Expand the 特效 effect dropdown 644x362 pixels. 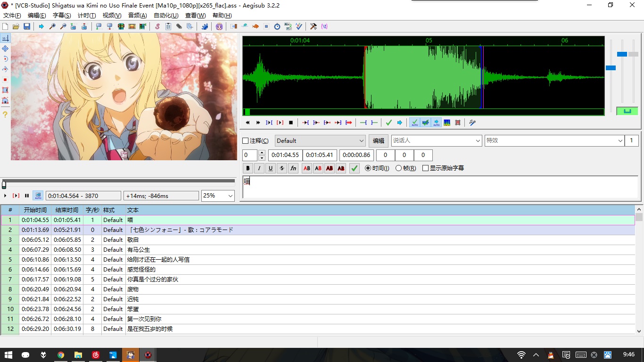coord(620,140)
